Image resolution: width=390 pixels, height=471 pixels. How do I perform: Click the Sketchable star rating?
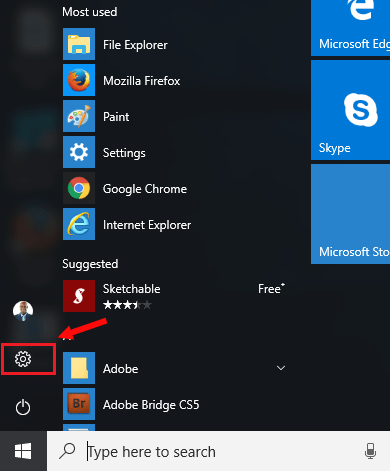pyautogui.click(x=127, y=305)
